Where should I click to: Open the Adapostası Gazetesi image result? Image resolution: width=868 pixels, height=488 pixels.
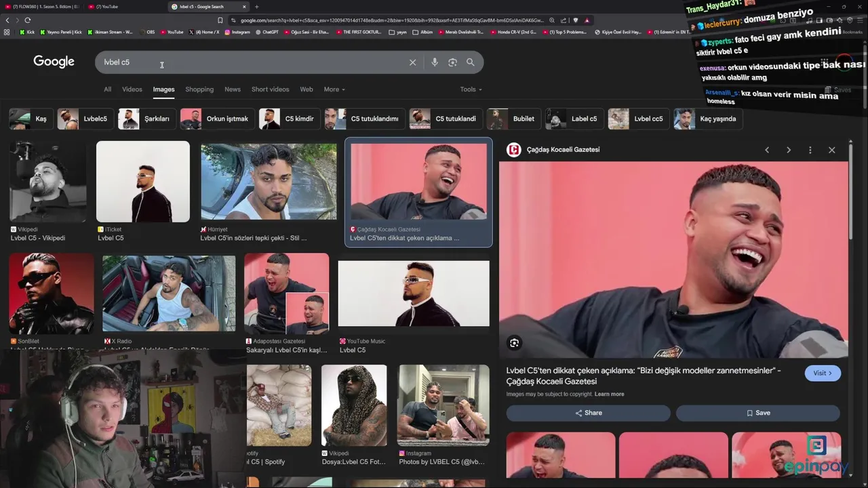click(286, 293)
